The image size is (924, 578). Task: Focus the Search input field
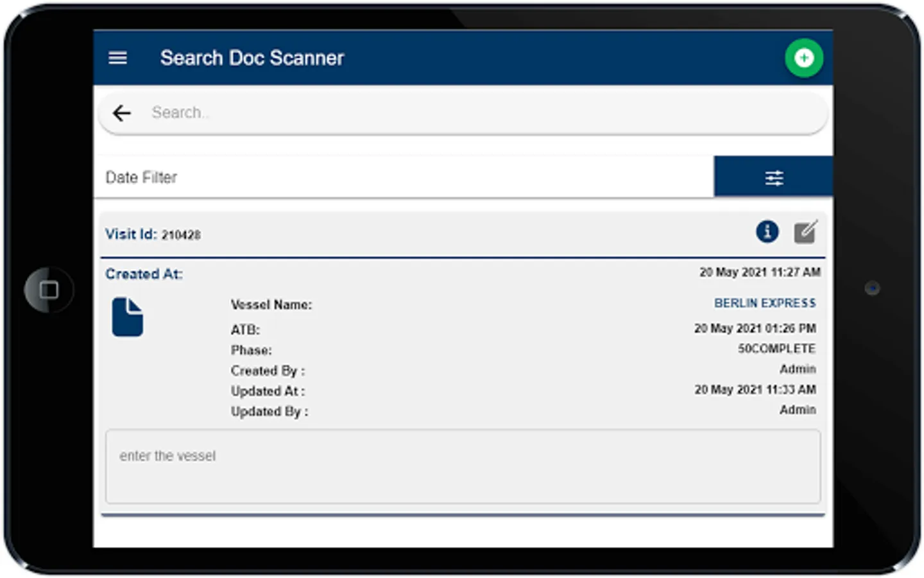tap(463, 113)
